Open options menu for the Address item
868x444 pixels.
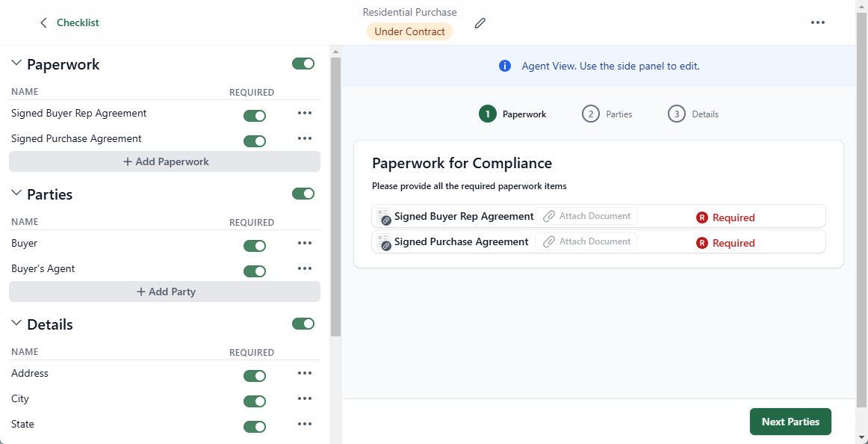point(304,373)
